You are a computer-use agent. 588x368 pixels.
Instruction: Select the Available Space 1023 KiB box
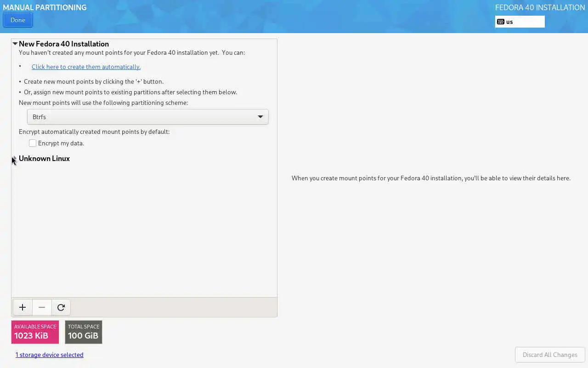tap(35, 332)
